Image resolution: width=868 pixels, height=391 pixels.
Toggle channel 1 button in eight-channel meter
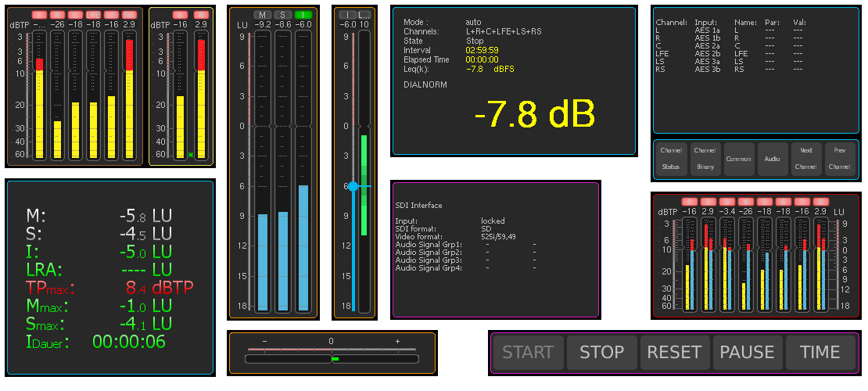pyautogui.click(x=689, y=202)
